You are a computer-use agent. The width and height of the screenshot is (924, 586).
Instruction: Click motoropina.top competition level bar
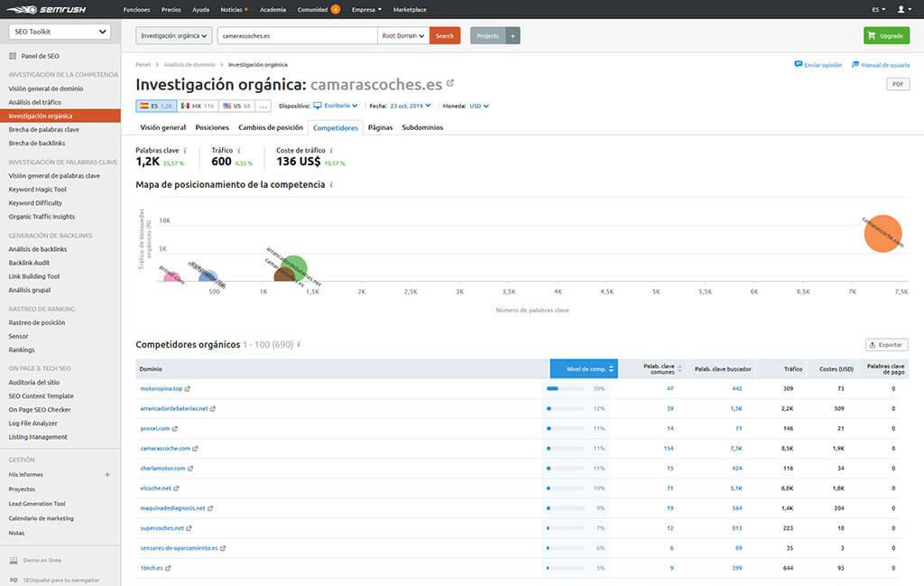(565, 389)
